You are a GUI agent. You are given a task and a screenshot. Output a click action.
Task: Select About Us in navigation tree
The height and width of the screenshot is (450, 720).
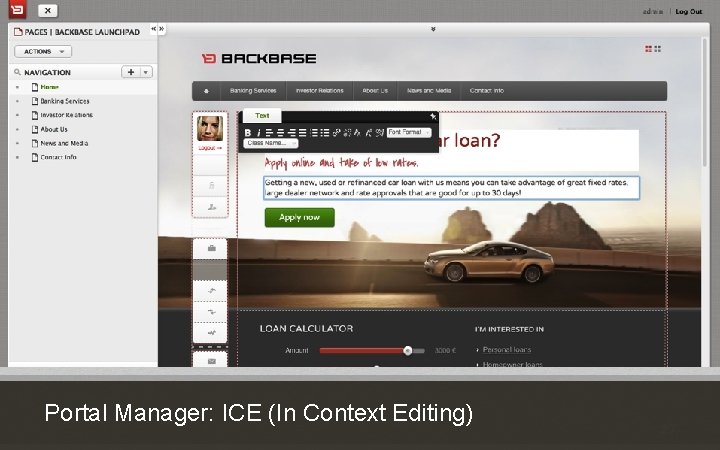54,129
